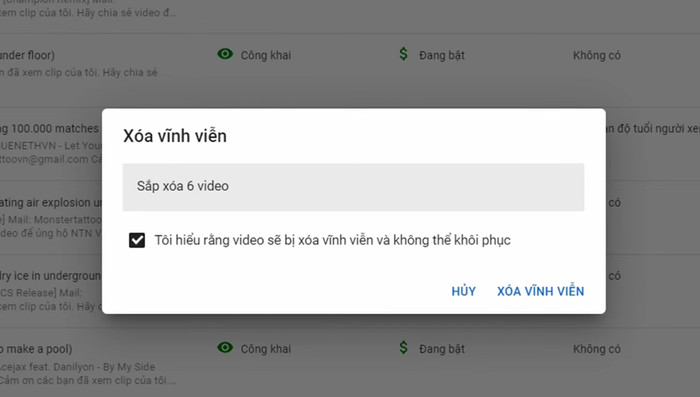
Task: Click 'By My Side' description text
Action: (129, 367)
